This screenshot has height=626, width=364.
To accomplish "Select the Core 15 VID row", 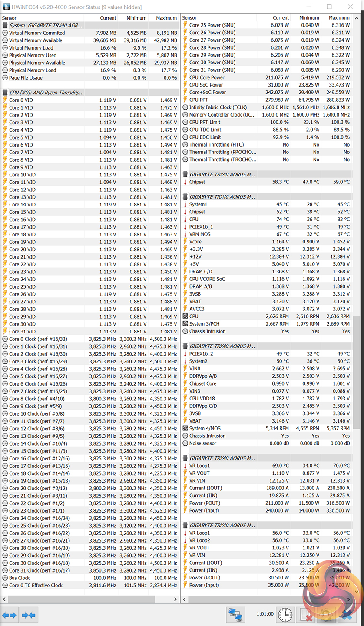I will [90, 212].
